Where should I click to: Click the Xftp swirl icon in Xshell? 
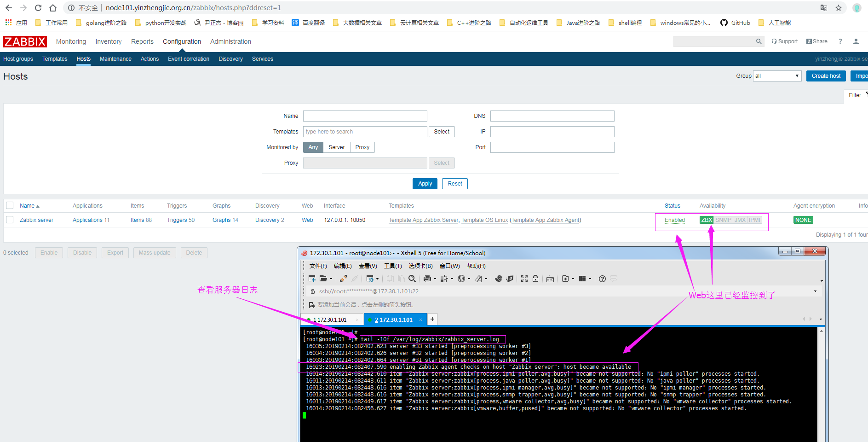click(x=499, y=279)
